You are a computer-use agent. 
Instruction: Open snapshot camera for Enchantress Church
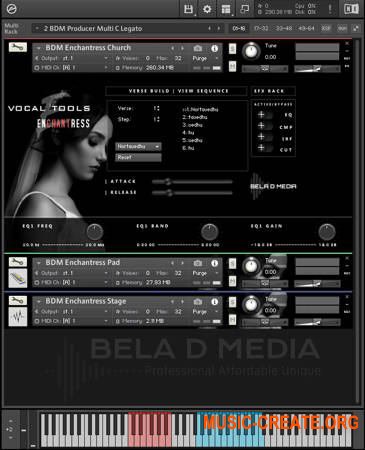click(198, 48)
